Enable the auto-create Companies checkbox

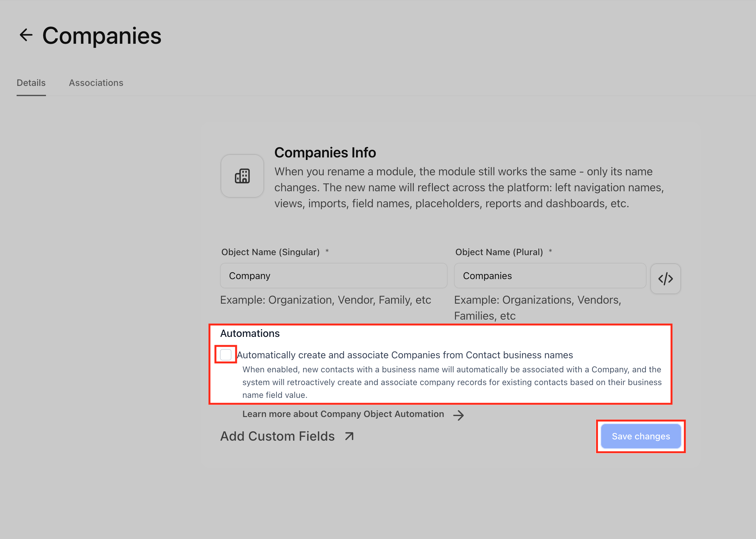coord(226,354)
